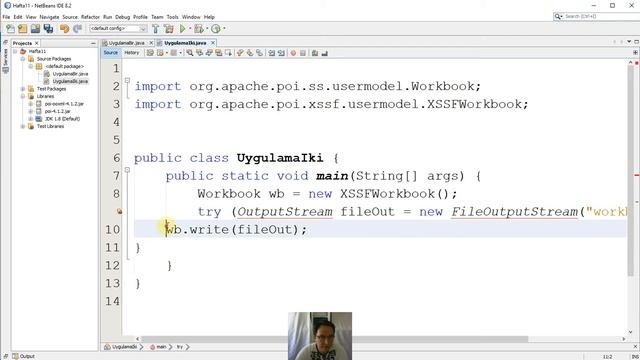Open the default config dropdown
The height and width of the screenshot is (360, 640).
pos(118,29)
